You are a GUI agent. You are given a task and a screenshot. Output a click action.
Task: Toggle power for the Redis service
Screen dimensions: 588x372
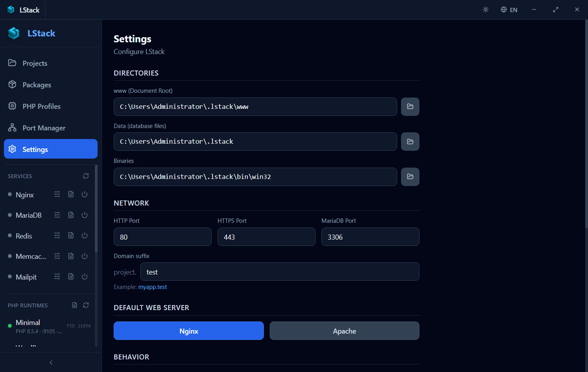(84, 235)
